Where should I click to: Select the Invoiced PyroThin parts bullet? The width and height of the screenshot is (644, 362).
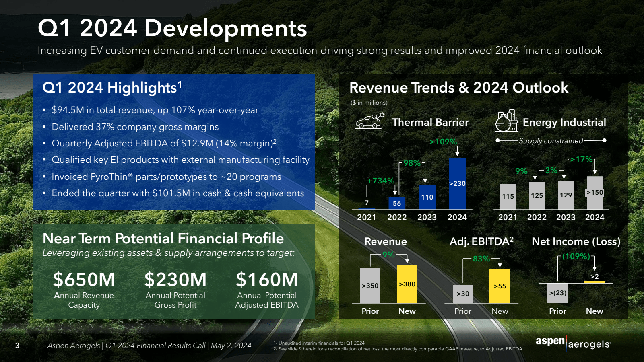[166, 177]
